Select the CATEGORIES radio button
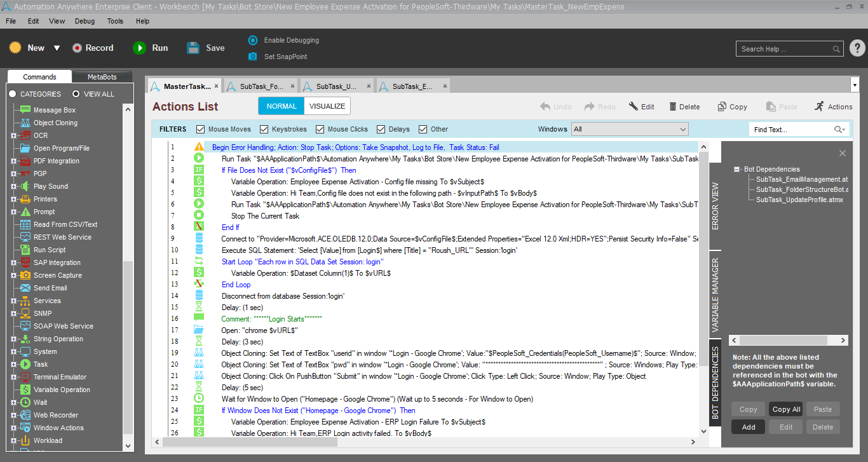The width and height of the screenshot is (868, 462). click(x=13, y=94)
